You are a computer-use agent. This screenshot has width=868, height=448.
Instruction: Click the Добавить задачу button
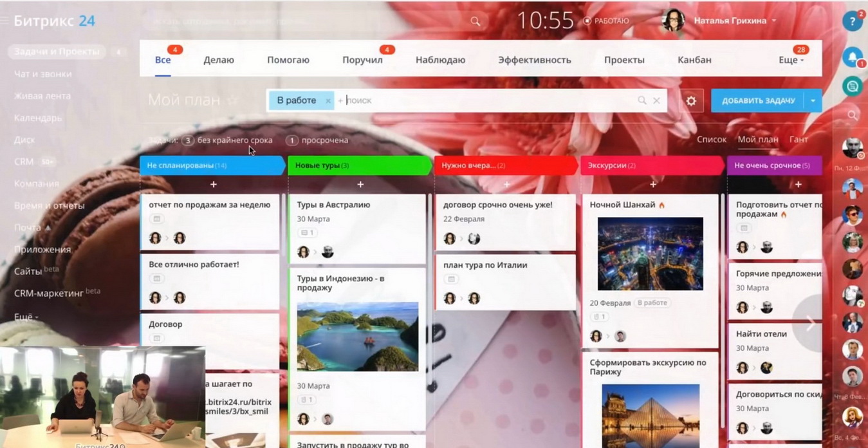[x=758, y=101]
